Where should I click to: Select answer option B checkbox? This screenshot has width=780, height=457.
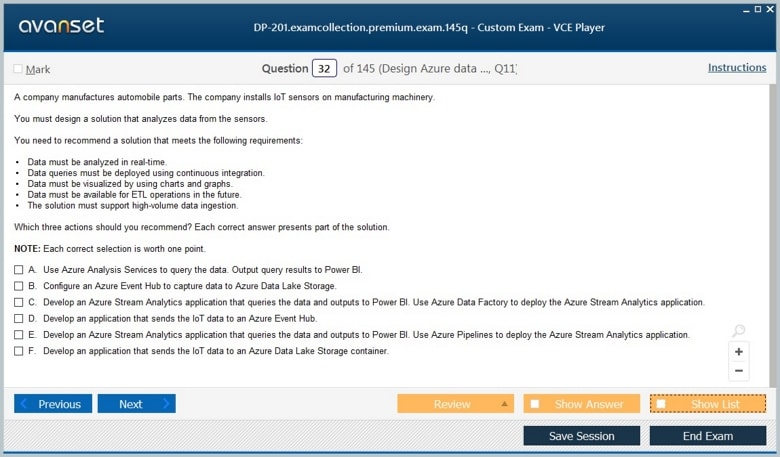point(18,286)
